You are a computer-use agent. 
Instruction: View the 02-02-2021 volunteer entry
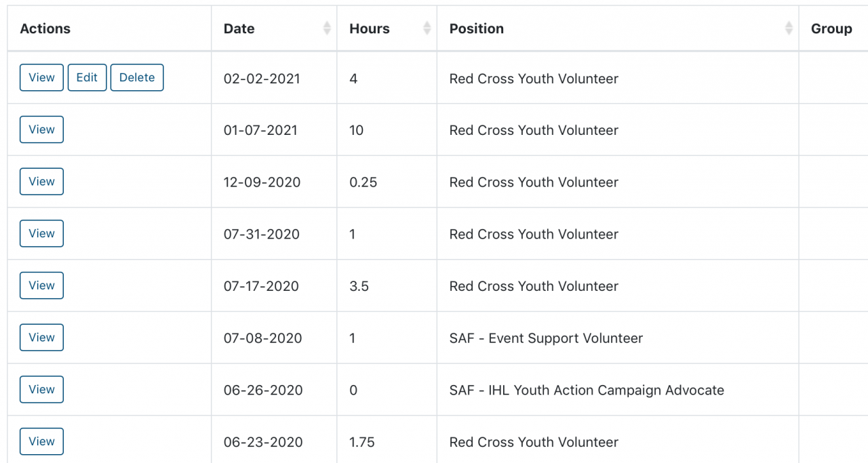click(41, 77)
